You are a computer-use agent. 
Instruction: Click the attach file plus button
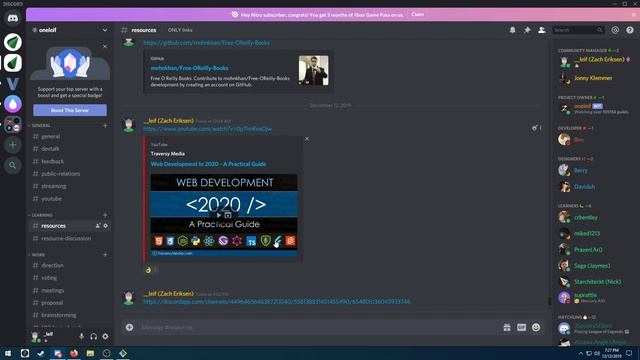click(129, 327)
